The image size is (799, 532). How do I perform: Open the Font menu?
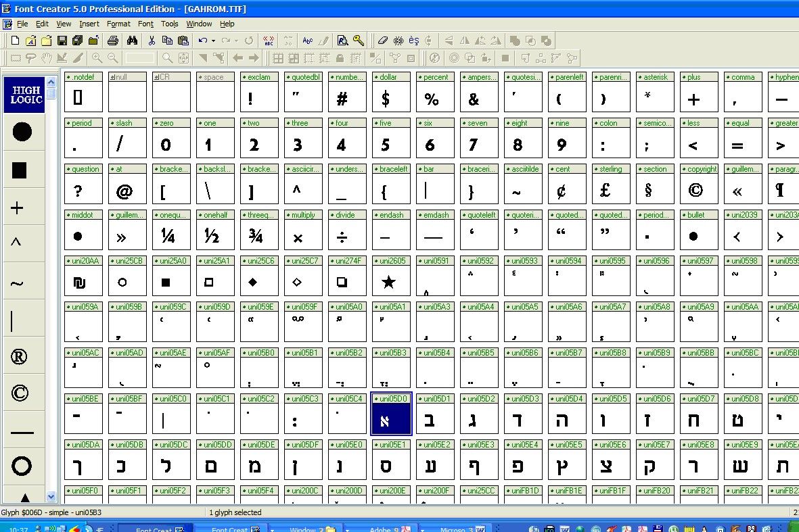(x=145, y=24)
